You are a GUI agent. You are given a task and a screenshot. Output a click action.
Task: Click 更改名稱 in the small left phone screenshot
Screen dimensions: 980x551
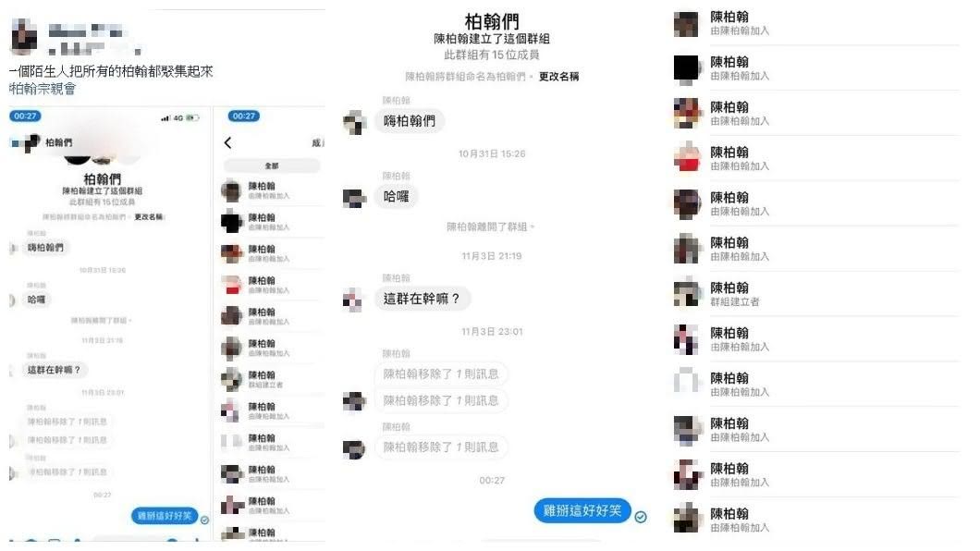[x=149, y=216]
